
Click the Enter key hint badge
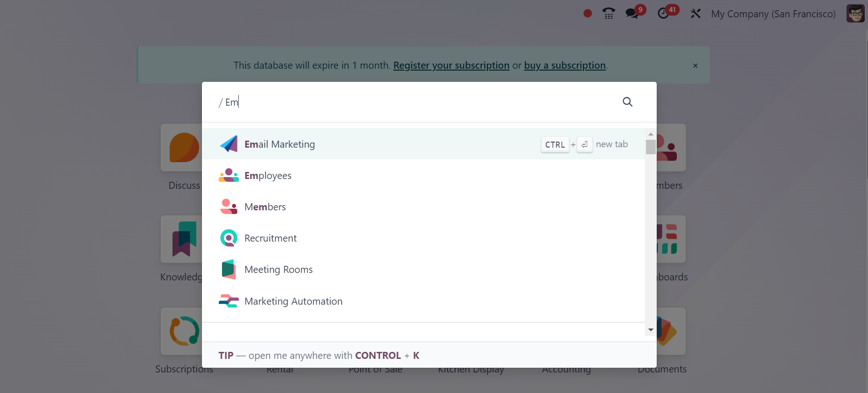pos(584,144)
